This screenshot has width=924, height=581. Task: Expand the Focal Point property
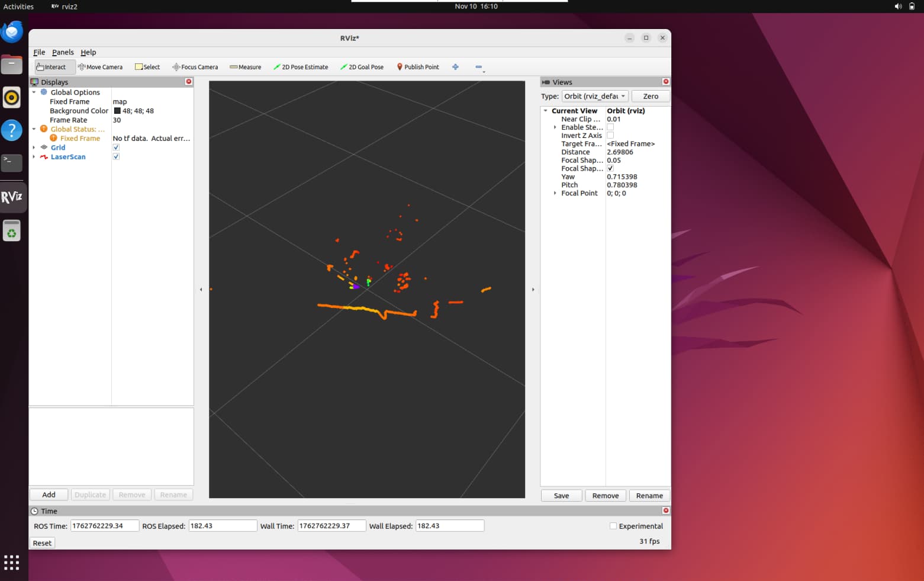[x=555, y=193]
